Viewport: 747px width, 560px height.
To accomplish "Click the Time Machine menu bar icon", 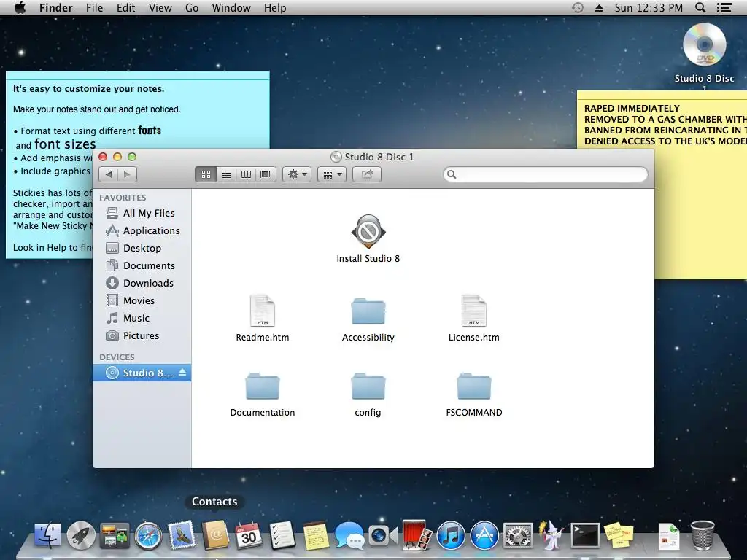I will coord(578,7).
